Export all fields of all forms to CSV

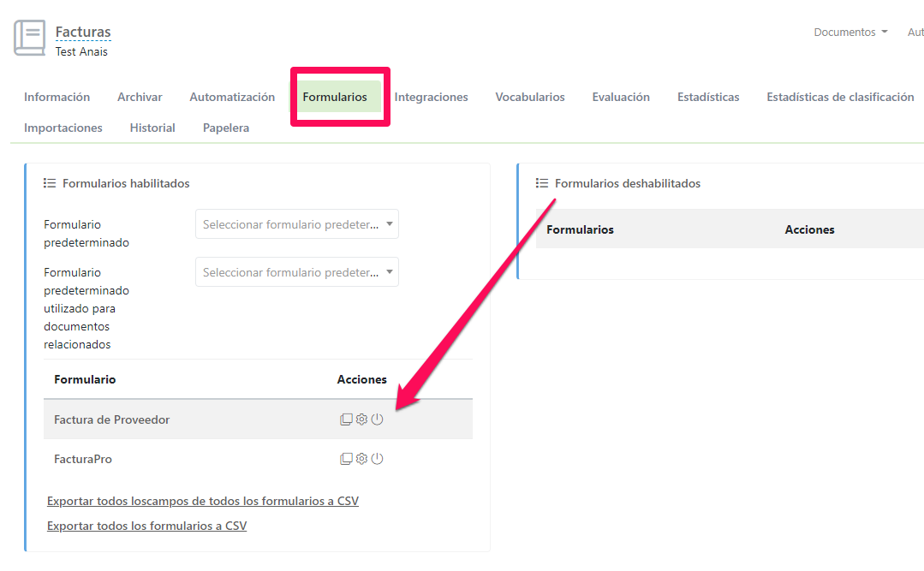203,501
